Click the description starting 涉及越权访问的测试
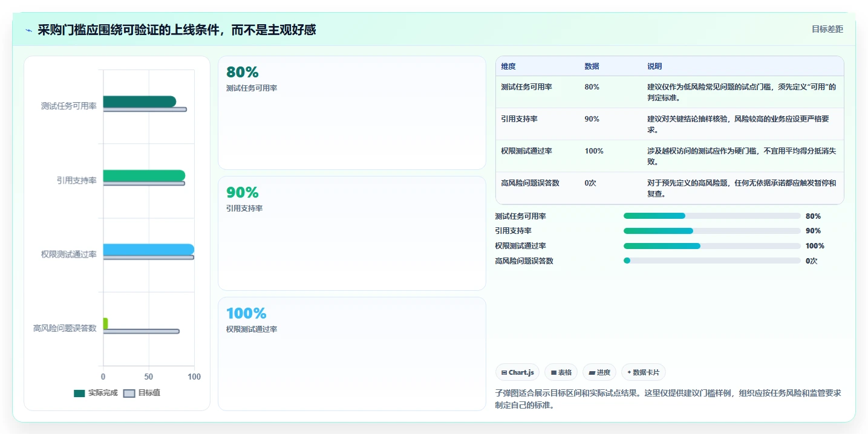This screenshot has height=434, width=868. coord(742,157)
